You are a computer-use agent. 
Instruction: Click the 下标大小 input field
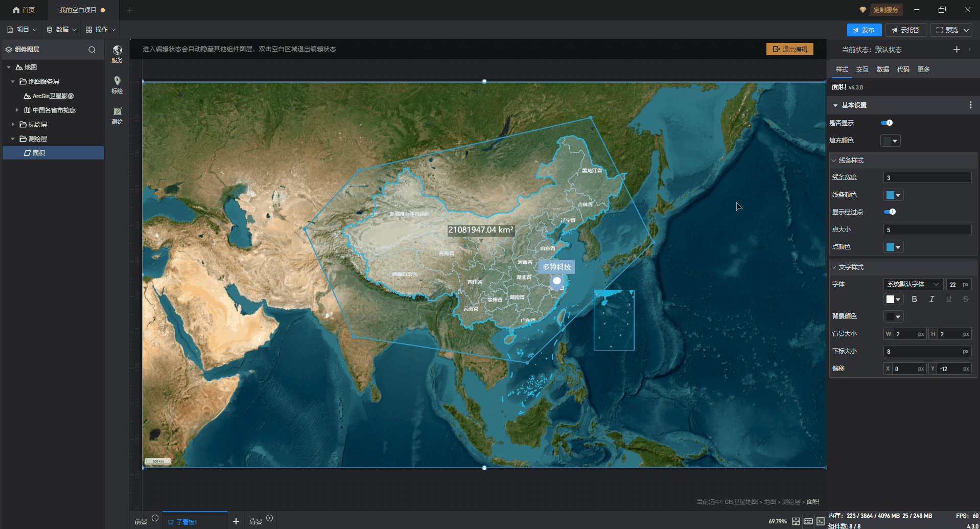[927, 351]
